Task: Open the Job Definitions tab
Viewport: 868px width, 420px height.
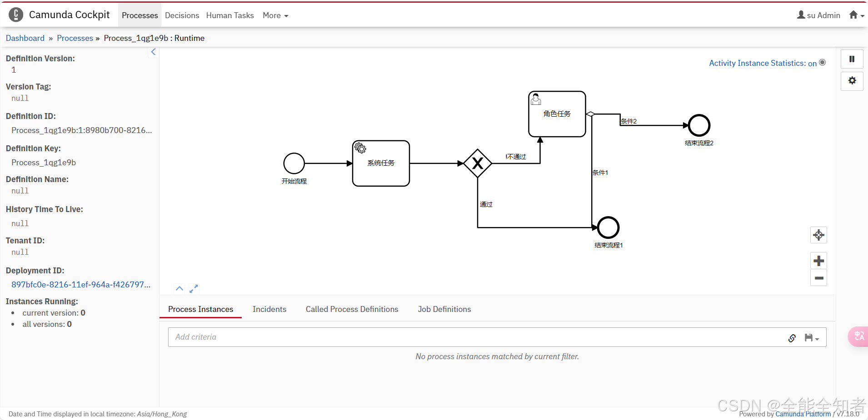Action: [x=444, y=309]
